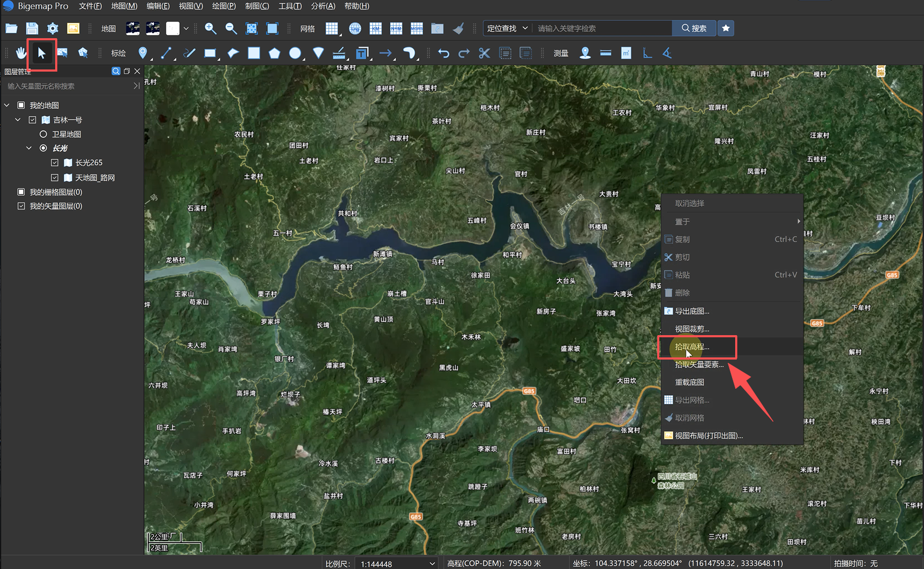
Task: Click the redo arrow icon
Action: coord(464,53)
